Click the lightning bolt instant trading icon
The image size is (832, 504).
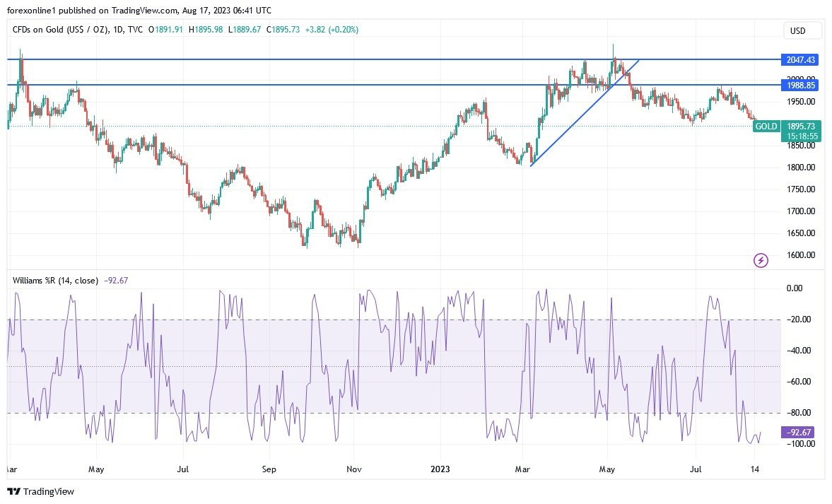click(760, 261)
